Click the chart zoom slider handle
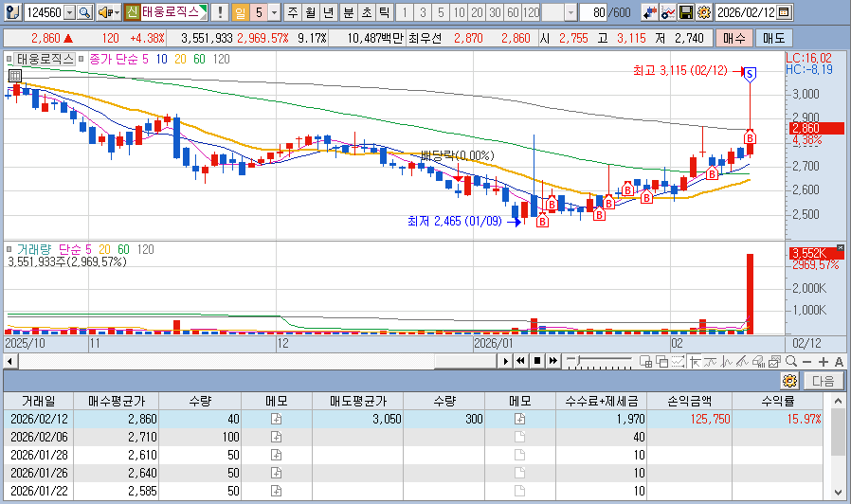 577,360
